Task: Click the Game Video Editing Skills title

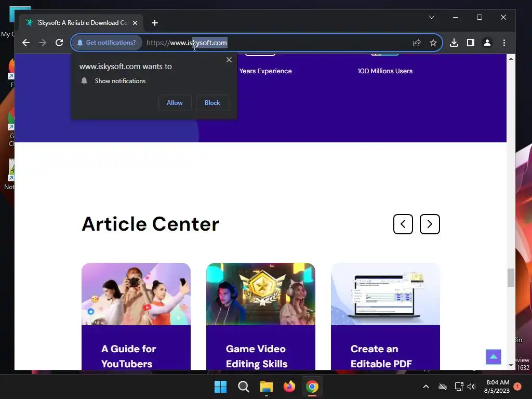Action: coord(257,356)
